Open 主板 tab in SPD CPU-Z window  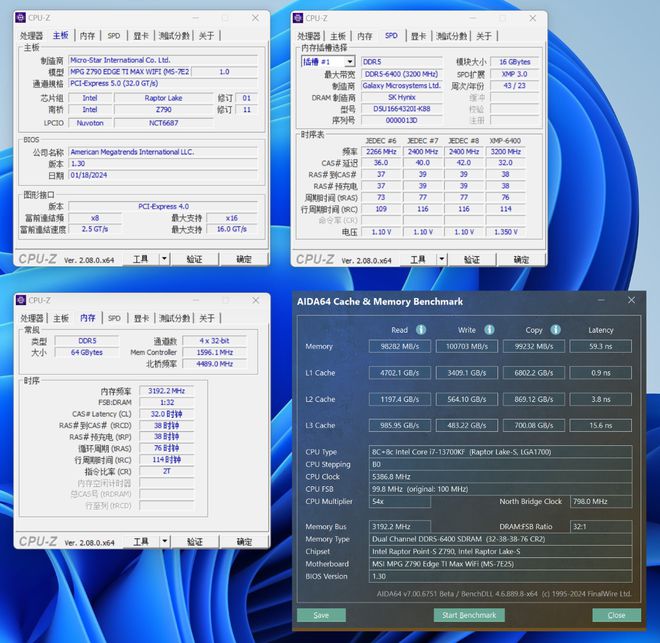click(x=338, y=36)
